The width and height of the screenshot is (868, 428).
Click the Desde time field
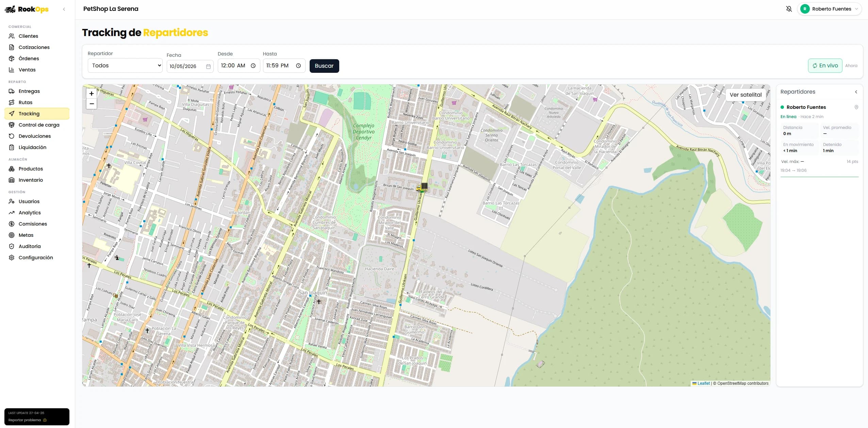point(239,66)
